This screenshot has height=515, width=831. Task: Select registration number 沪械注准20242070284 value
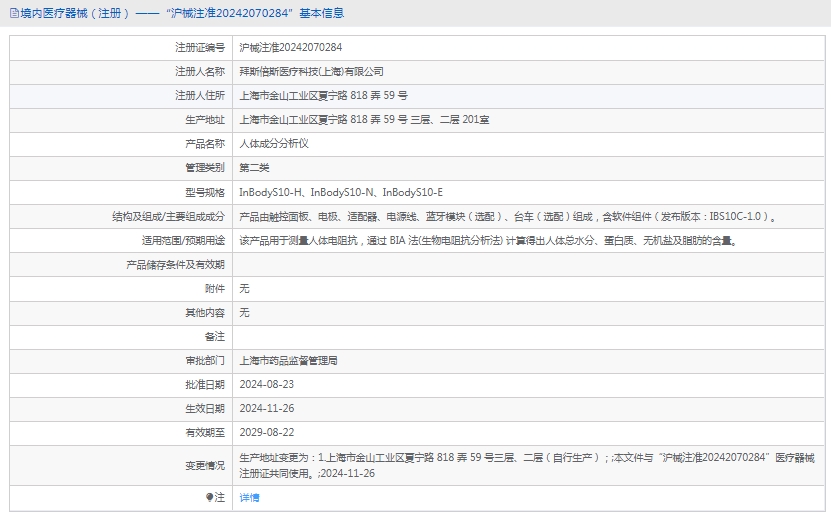(290, 47)
